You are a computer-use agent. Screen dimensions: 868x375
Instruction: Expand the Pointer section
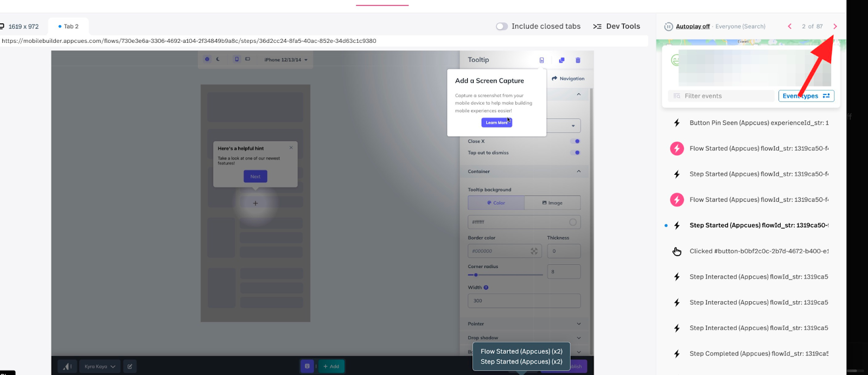tap(524, 324)
